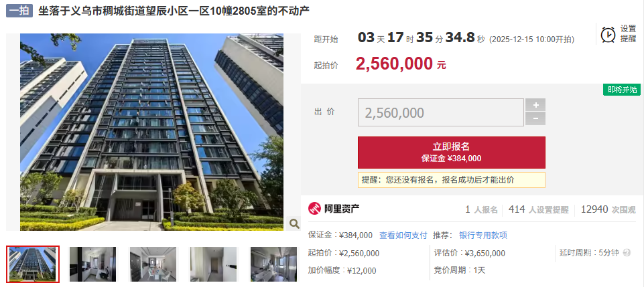
Task: Select the first building exterior thumbnail
Action: [x=33, y=264]
